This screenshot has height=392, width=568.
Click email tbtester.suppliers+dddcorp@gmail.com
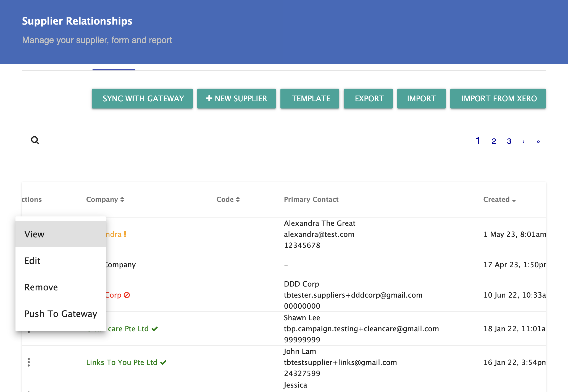point(353,295)
